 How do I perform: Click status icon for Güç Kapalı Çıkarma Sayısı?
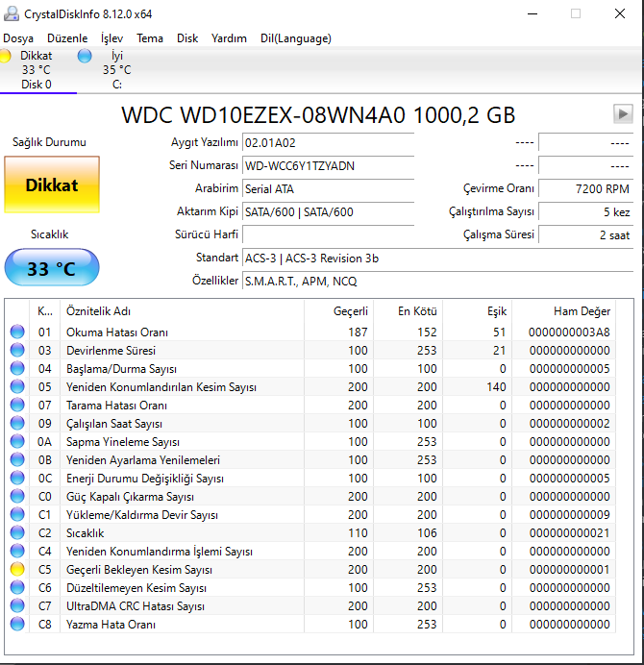(17, 496)
